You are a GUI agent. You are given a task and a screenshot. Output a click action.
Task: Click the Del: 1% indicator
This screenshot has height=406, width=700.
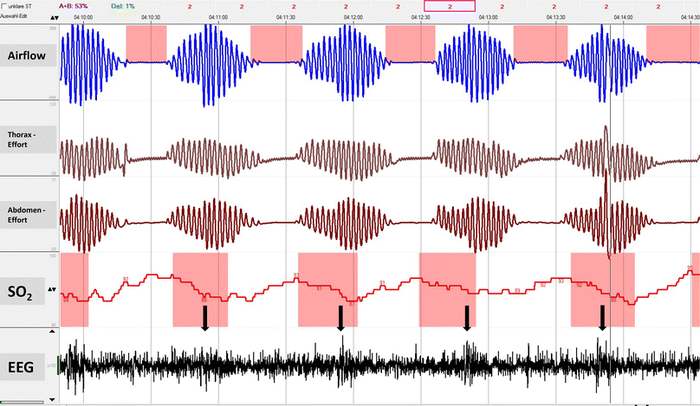point(122,6)
